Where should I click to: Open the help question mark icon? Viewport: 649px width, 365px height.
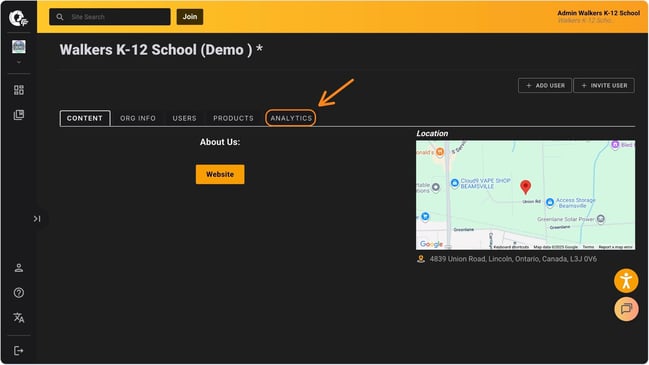point(19,293)
